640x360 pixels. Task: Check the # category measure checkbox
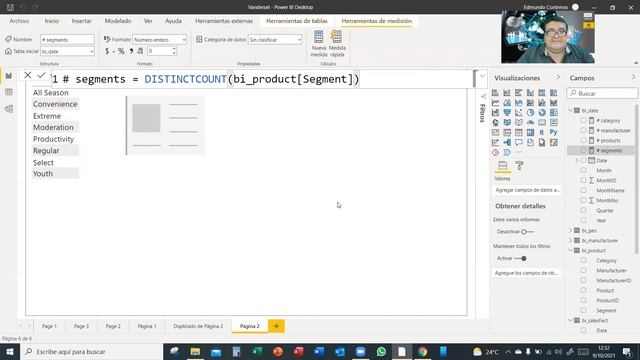(583, 120)
